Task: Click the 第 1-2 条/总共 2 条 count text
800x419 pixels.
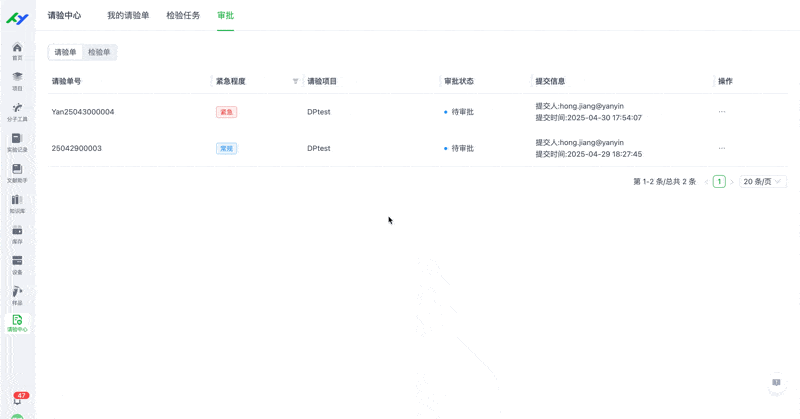Action: (665, 182)
